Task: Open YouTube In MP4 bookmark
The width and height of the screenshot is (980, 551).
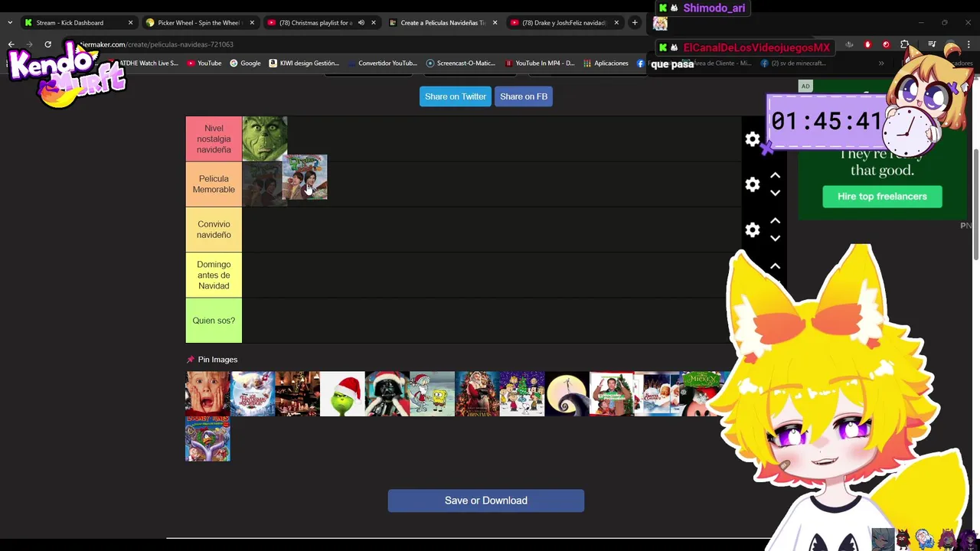Action: click(540, 64)
